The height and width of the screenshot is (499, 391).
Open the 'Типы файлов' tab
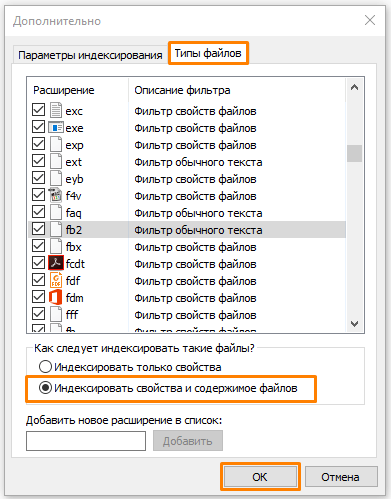click(208, 53)
